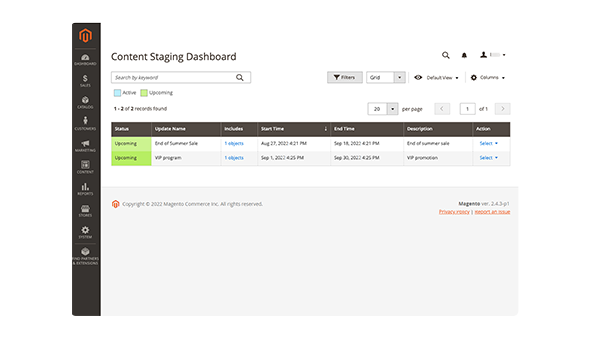Click the footer Magento logo
This screenshot has width=590, height=360.
coord(116,204)
